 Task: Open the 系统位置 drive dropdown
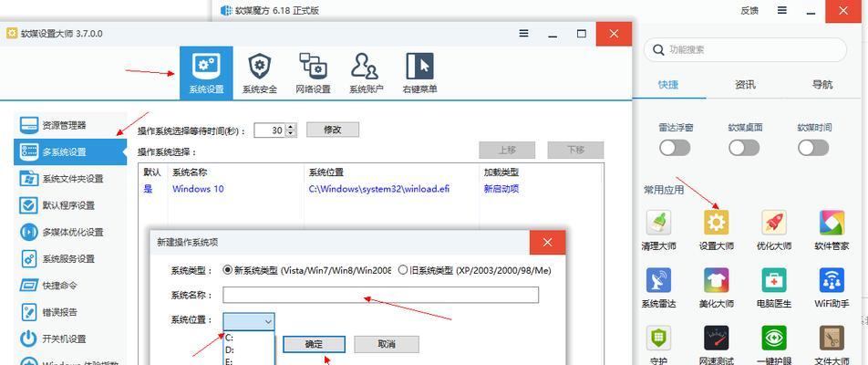click(x=249, y=321)
